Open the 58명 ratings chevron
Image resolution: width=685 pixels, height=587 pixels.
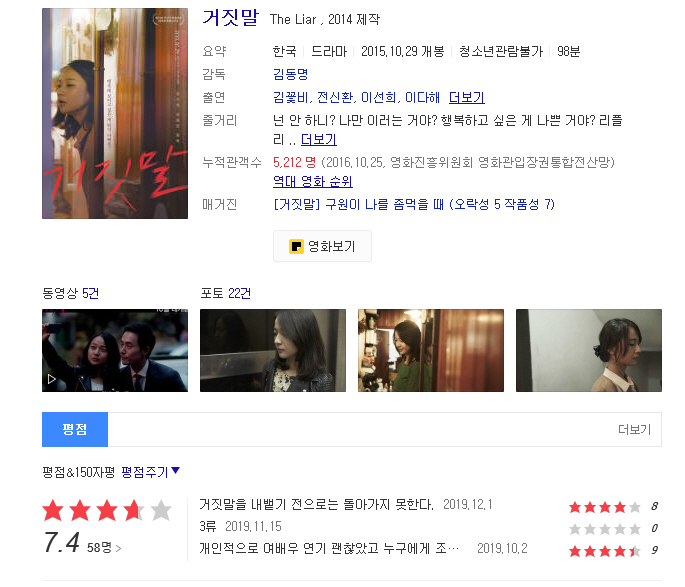click(118, 548)
